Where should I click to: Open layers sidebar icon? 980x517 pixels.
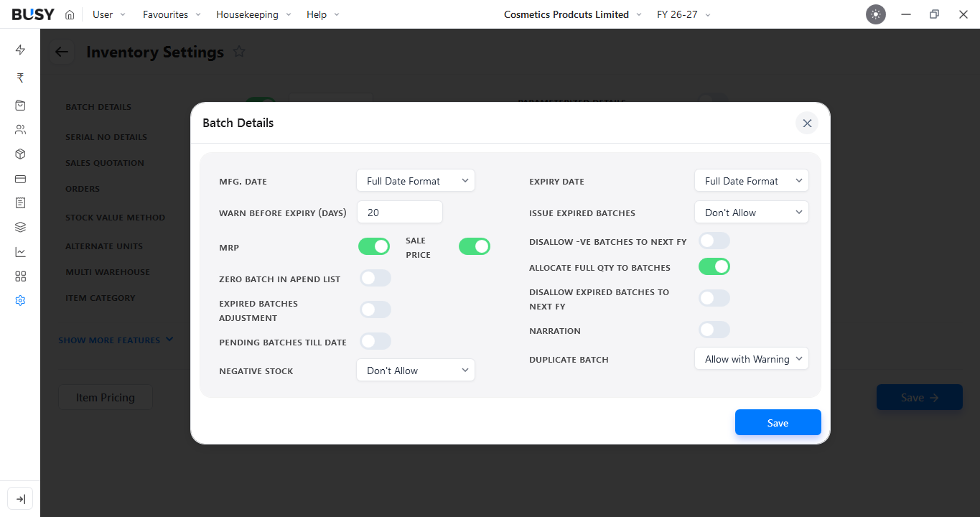click(x=20, y=228)
